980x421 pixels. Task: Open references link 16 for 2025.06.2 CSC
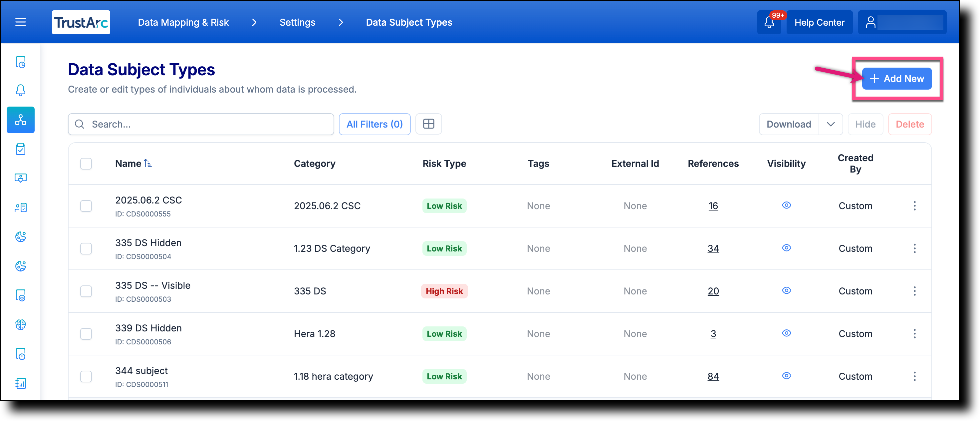click(x=713, y=206)
